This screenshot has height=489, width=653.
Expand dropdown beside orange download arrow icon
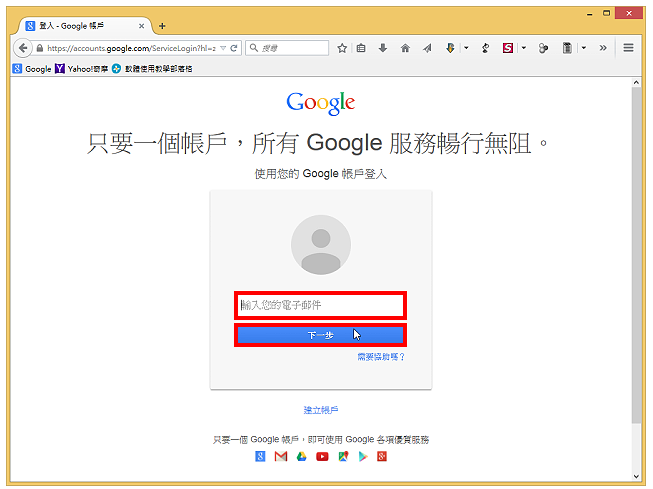[x=466, y=48]
